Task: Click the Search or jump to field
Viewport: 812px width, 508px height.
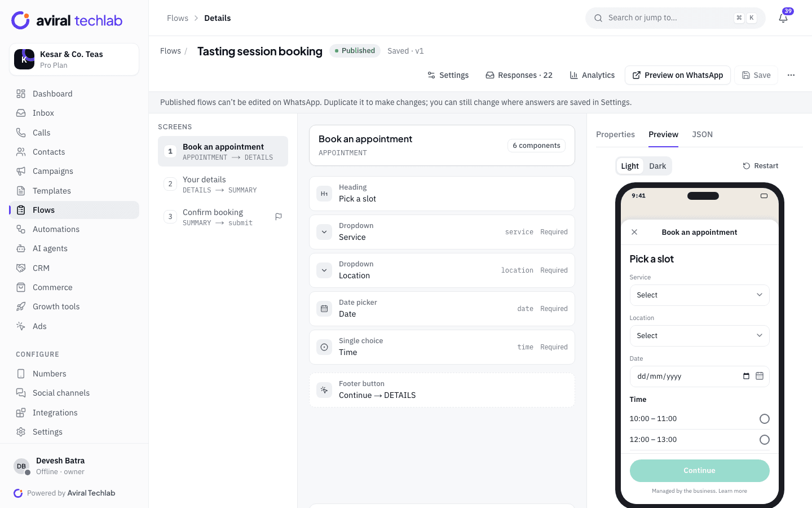Action: coord(675,18)
